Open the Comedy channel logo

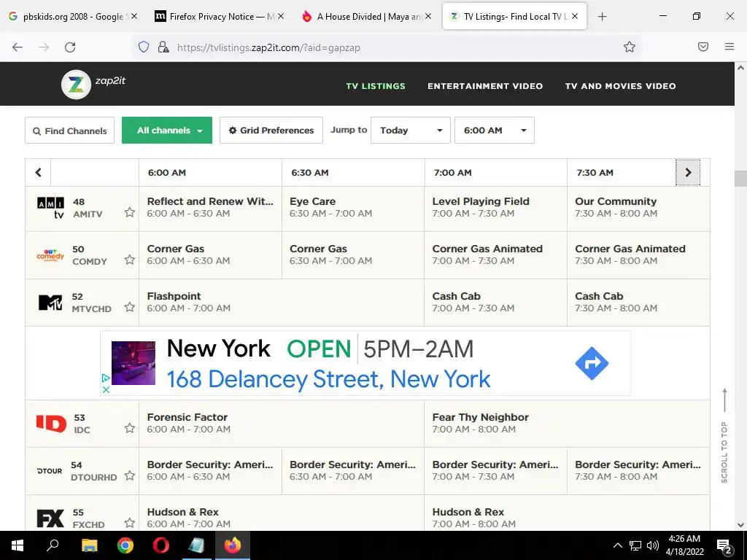tap(50, 256)
